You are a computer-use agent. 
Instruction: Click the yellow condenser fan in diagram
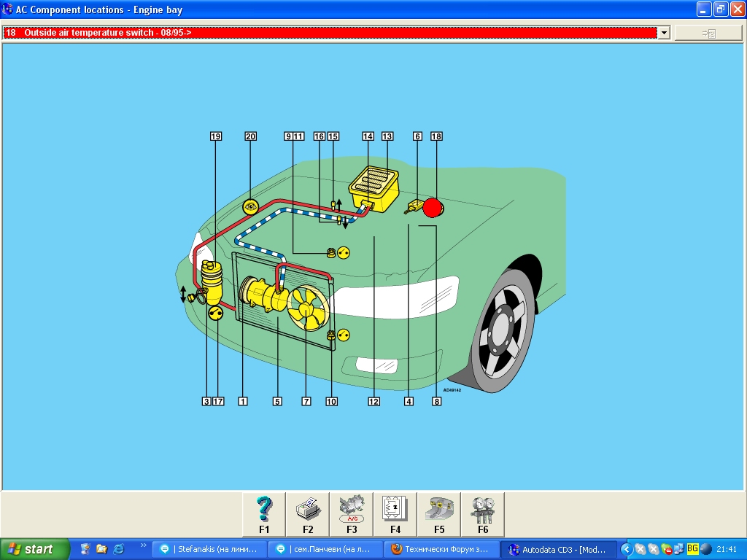click(x=306, y=307)
